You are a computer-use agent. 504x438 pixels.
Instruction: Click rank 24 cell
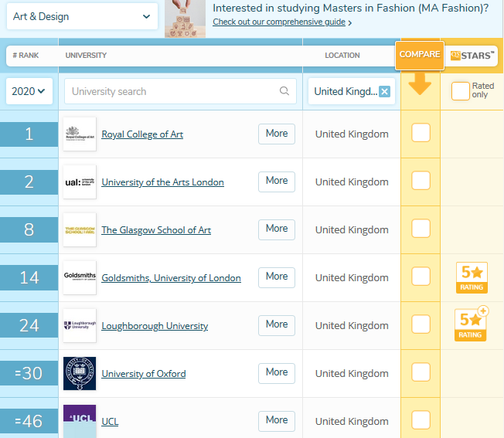(29, 325)
